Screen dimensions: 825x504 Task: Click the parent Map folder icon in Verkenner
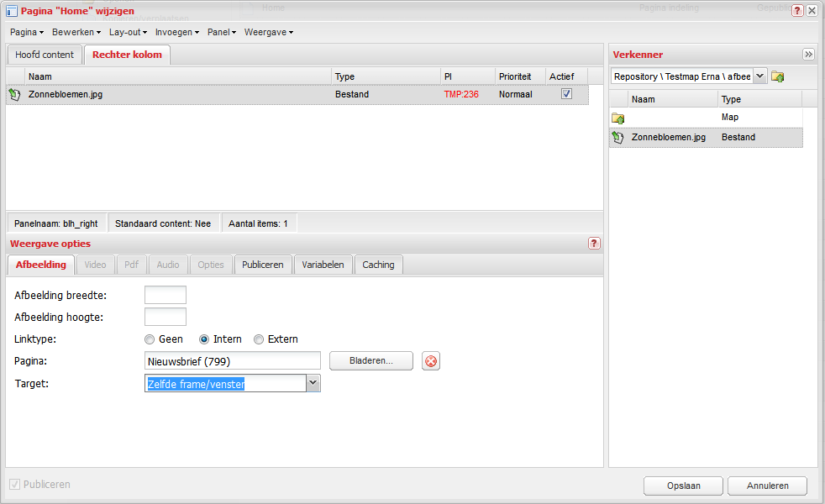[x=618, y=118]
